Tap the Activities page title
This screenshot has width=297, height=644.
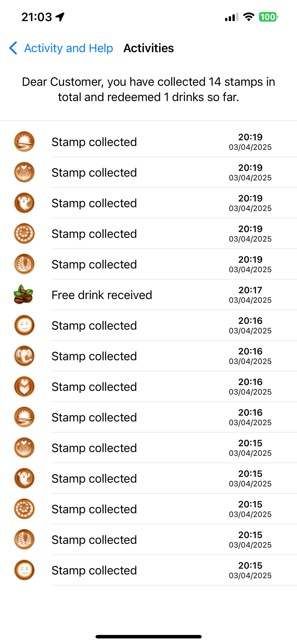(x=148, y=48)
